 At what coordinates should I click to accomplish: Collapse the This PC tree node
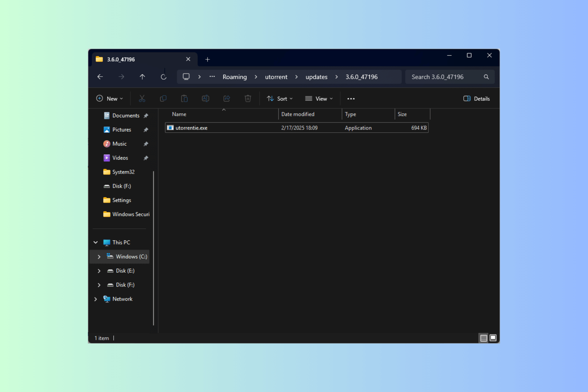tap(96, 242)
